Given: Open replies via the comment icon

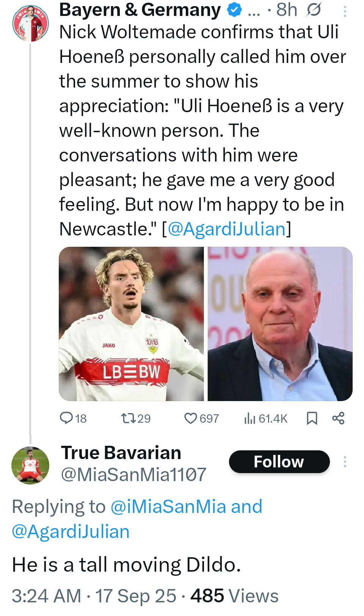Looking at the screenshot, I should (x=66, y=418).
